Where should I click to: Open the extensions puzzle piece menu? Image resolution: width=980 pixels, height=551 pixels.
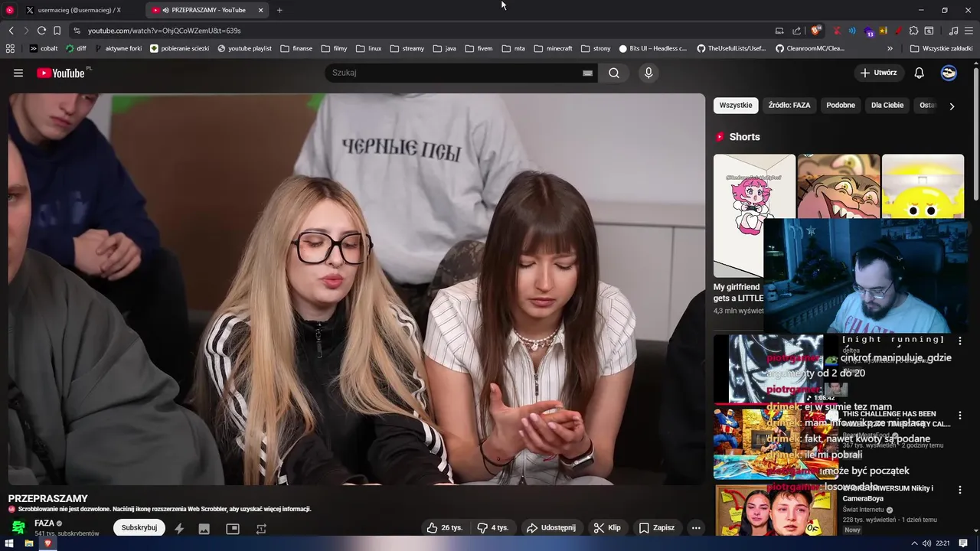[x=913, y=31]
